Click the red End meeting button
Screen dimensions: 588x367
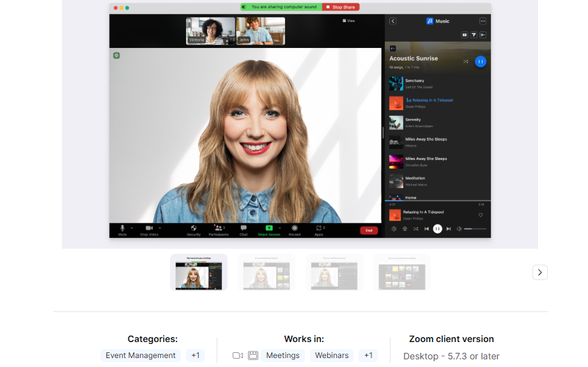369,230
